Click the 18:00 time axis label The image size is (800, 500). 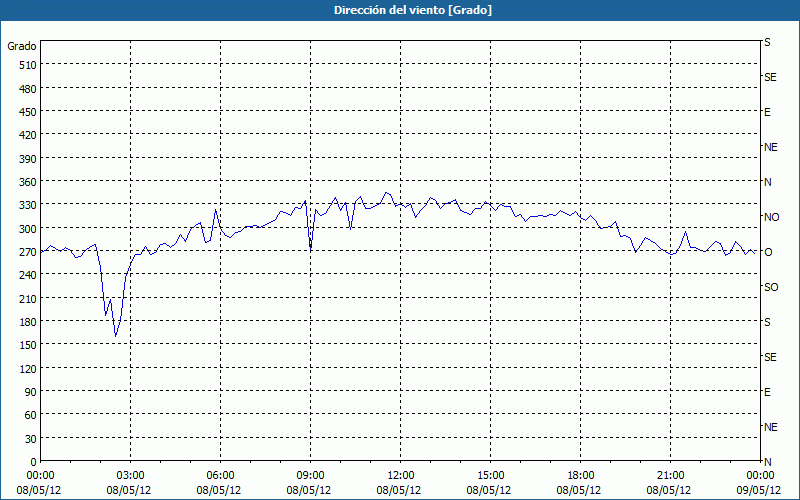pyautogui.click(x=581, y=476)
